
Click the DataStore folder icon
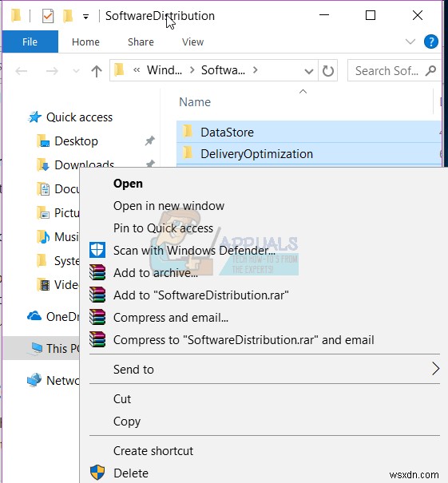pos(188,132)
